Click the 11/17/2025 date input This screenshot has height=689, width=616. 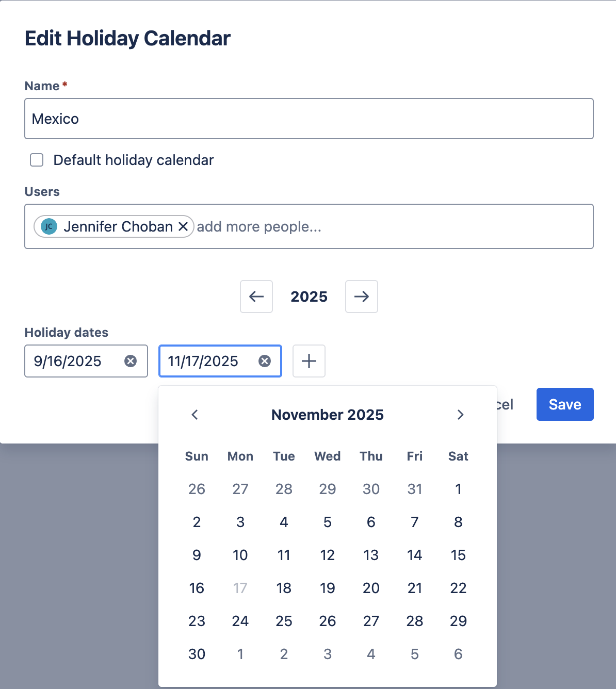[206, 361]
